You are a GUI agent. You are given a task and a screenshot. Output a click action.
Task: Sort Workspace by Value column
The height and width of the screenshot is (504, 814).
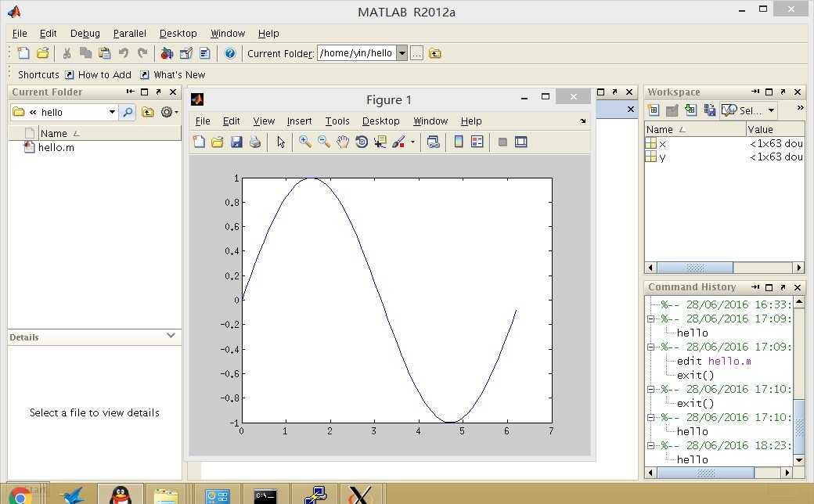[775, 129]
